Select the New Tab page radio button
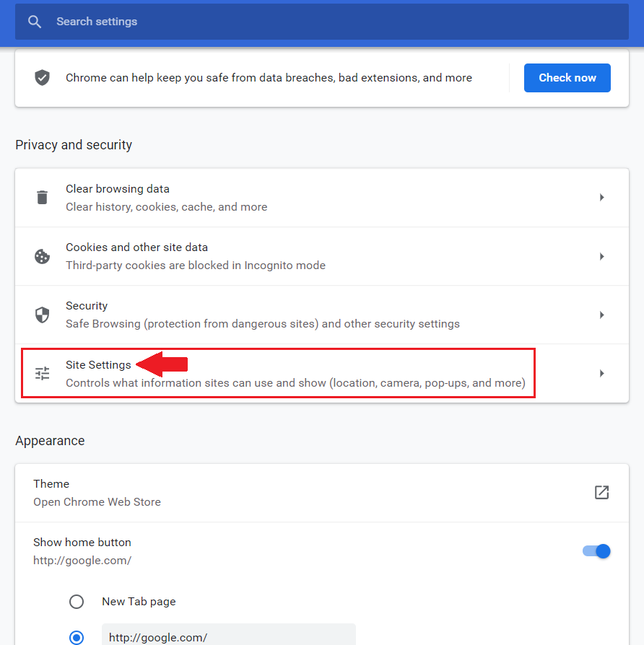This screenshot has height=645, width=644. click(77, 602)
